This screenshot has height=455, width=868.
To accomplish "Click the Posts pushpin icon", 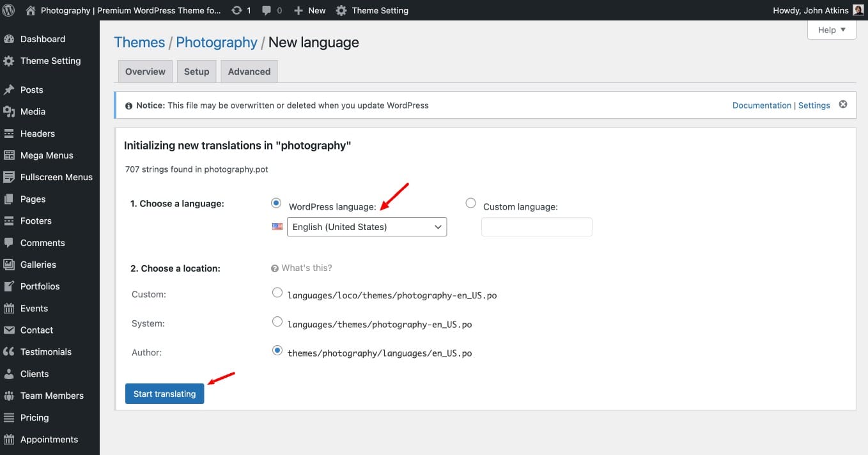I will (x=9, y=89).
